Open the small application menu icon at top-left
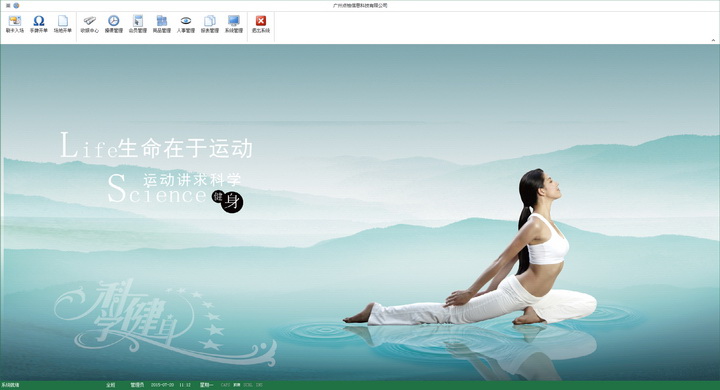Screen dimensions: 720x390 tap(8, 6)
